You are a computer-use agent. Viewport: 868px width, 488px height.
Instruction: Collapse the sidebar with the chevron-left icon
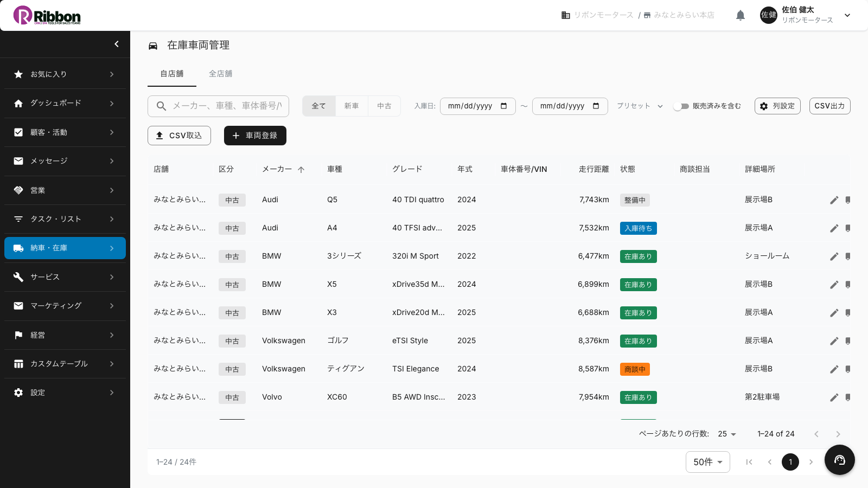click(117, 44)
